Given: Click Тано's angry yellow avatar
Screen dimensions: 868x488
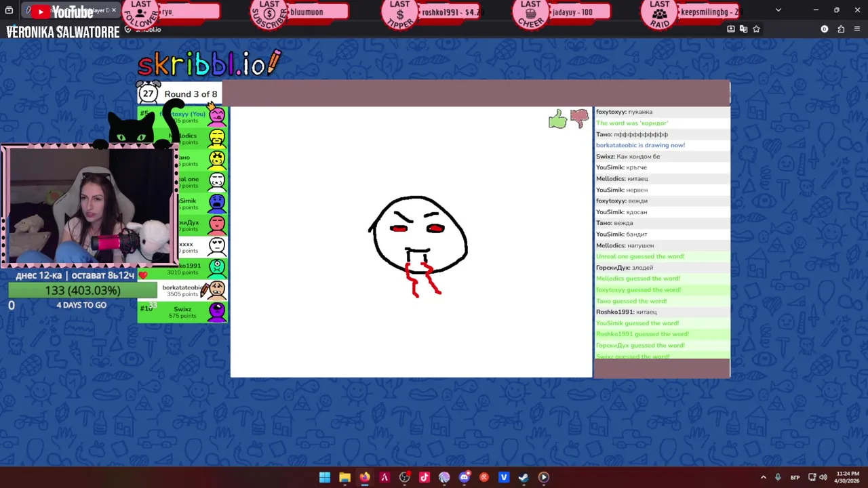Looking at the screenshot, I should 216,160.
